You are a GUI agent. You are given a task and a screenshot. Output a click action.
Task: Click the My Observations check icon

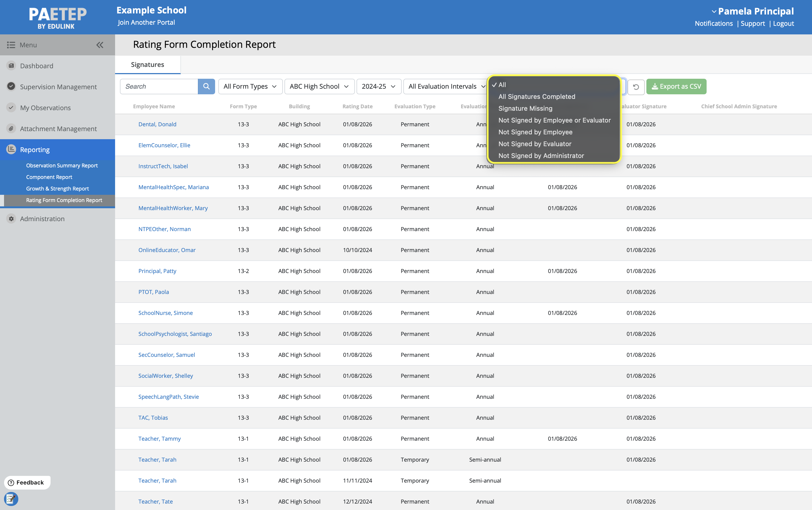click(11, 107)
